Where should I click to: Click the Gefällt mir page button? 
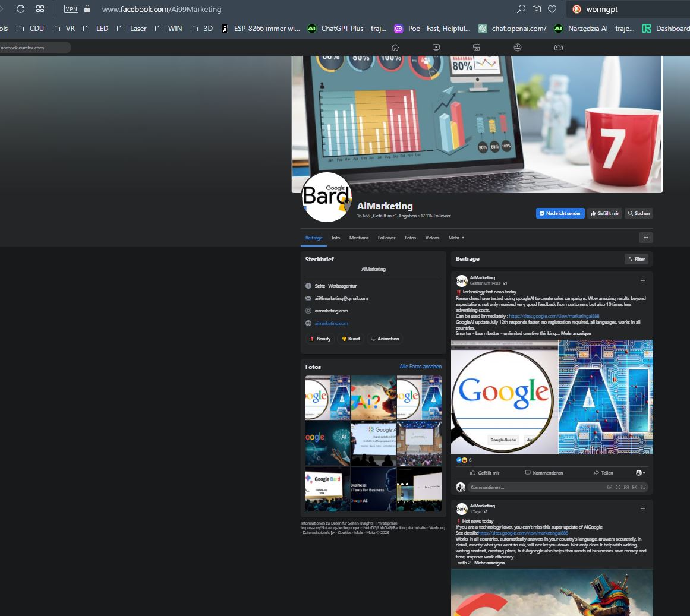604,213
